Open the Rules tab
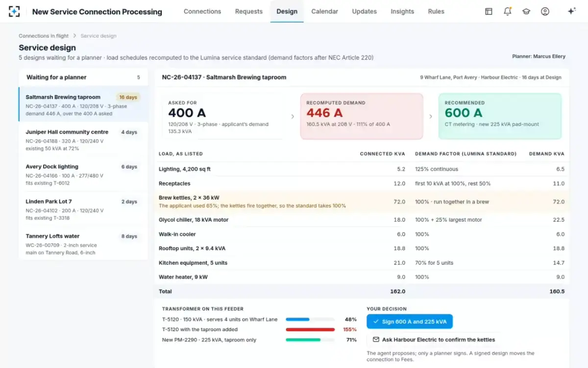The width and height of the screenshot is (588, 368). coord(436,11)
